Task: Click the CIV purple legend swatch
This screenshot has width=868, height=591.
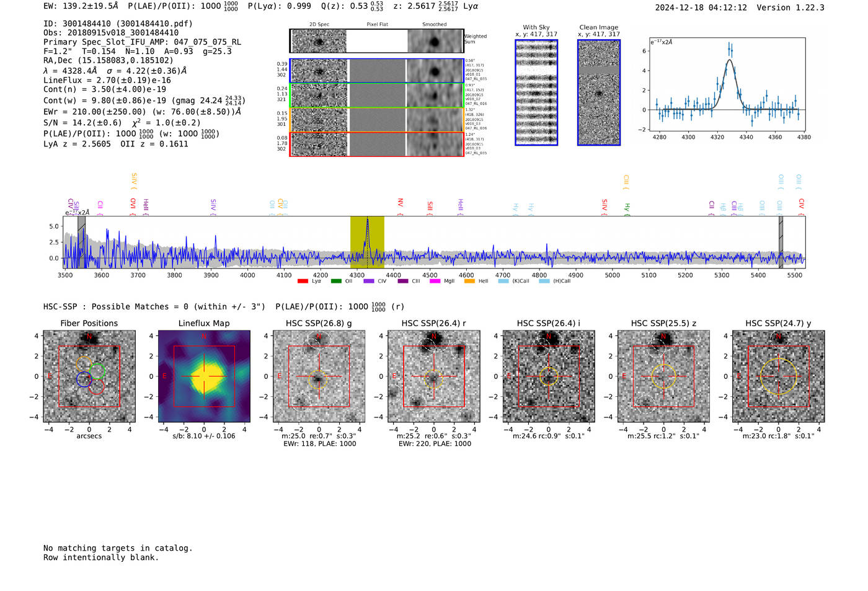Action: coord(369,282)
